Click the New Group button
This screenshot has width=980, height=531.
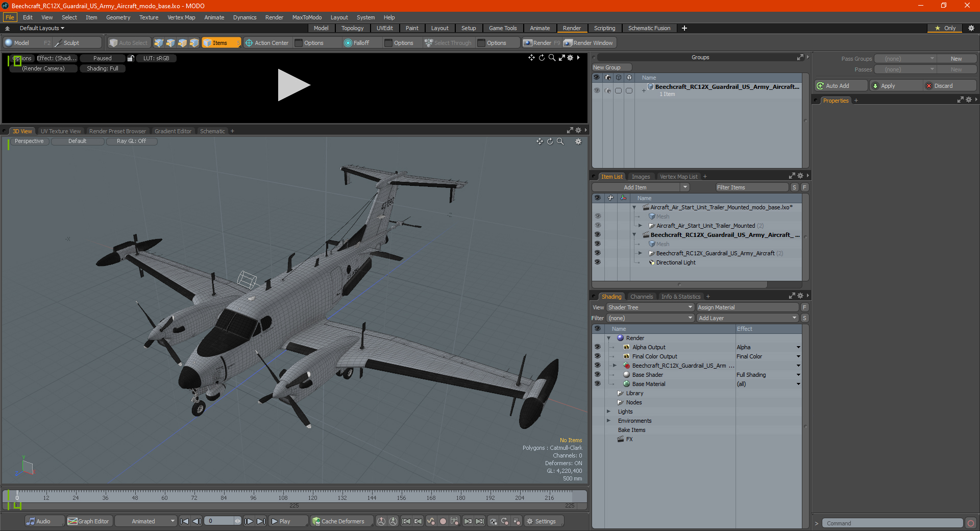611,67
